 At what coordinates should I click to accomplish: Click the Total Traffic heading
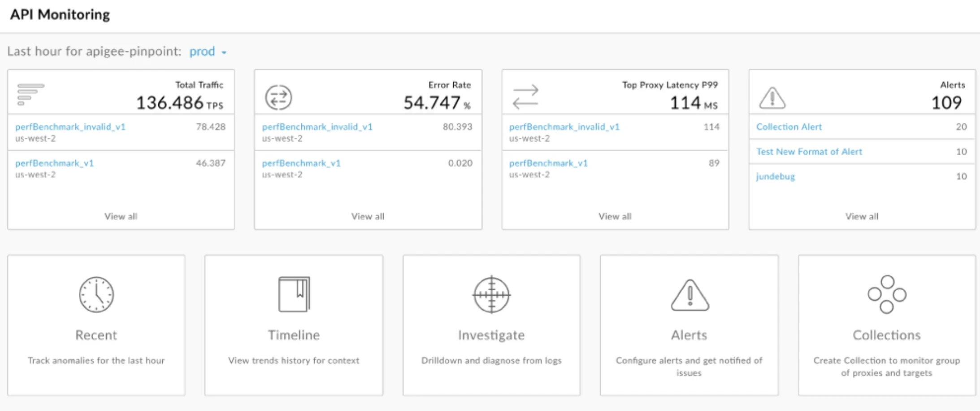(199, 85)
